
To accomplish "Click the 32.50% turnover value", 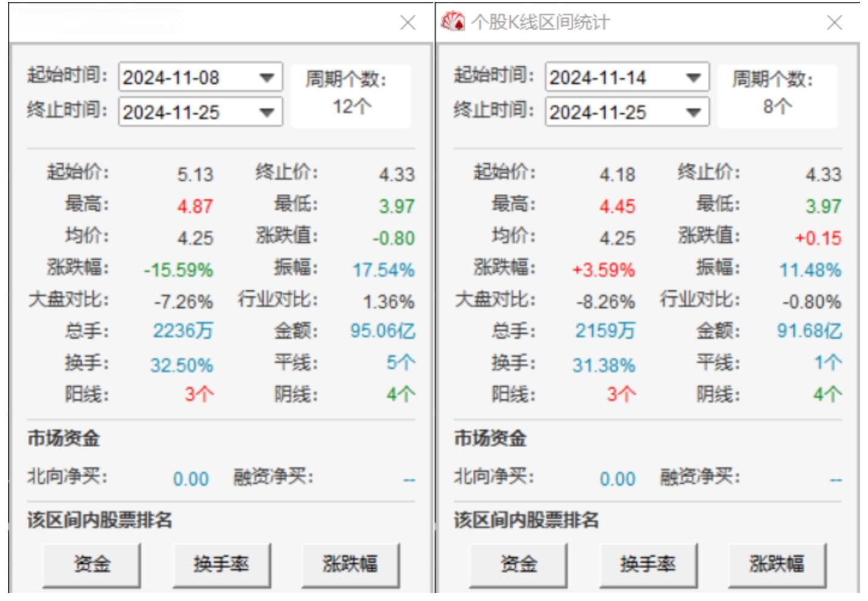I will click(x=182, y=365).
